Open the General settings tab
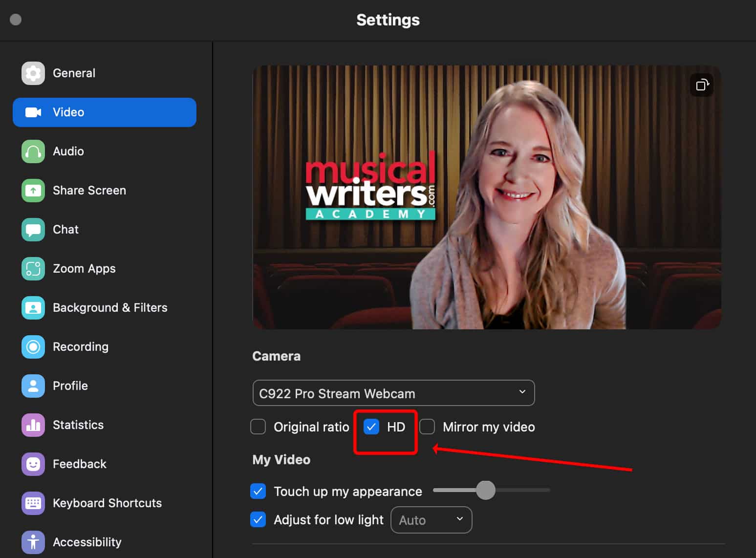Image resolution: width=756 pixels, height=558 pixels. [74, 73]
